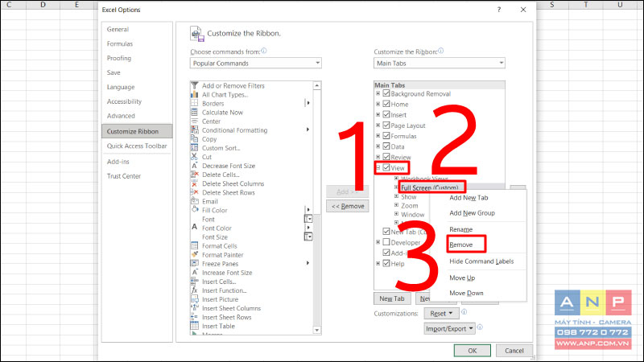Click the Delete Sheet Columns icon
Screen dimensions: 644x362
point(195,183)
